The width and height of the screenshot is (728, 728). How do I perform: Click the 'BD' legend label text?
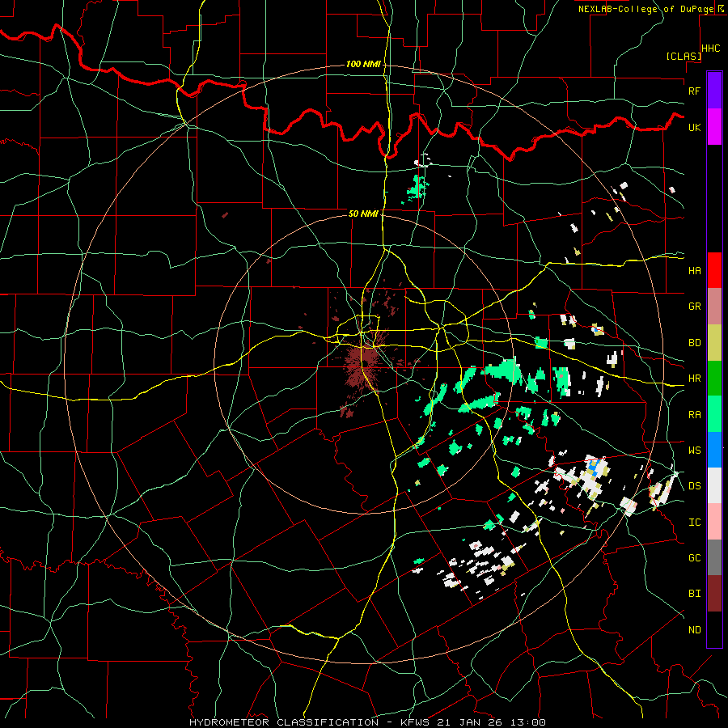point(694,343)
